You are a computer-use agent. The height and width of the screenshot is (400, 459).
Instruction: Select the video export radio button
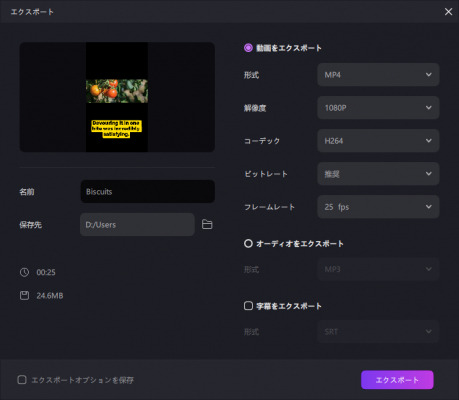pos(248,48)
